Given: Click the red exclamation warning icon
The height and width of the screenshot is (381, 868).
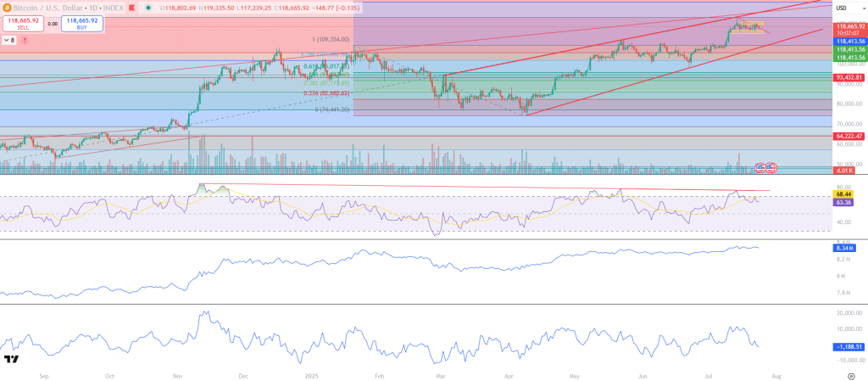Looking at the screenshot, I should 25,41.
